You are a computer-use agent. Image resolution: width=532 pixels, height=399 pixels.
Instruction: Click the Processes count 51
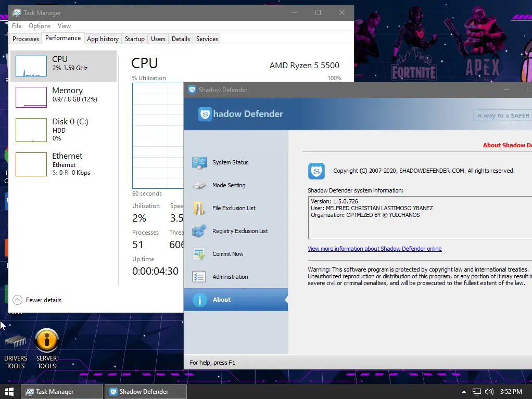[138, 244]
